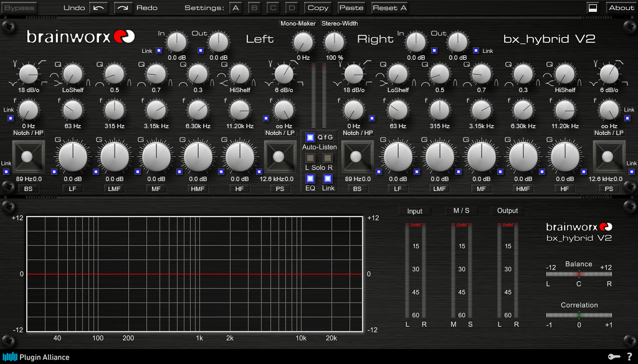Click the Left 63 Hz frequency knob
The width and height of the screenshot is (638, 364).
73,110
